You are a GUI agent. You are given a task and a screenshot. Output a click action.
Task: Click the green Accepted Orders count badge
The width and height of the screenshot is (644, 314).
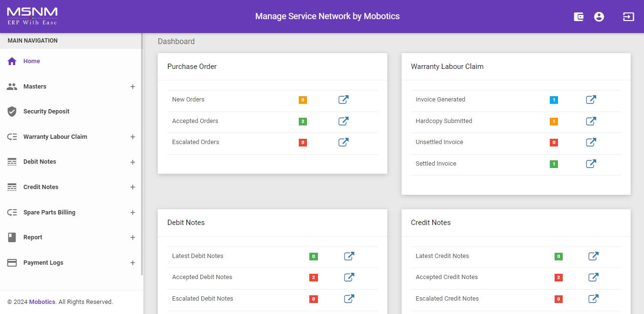click(x=303, y=122)
